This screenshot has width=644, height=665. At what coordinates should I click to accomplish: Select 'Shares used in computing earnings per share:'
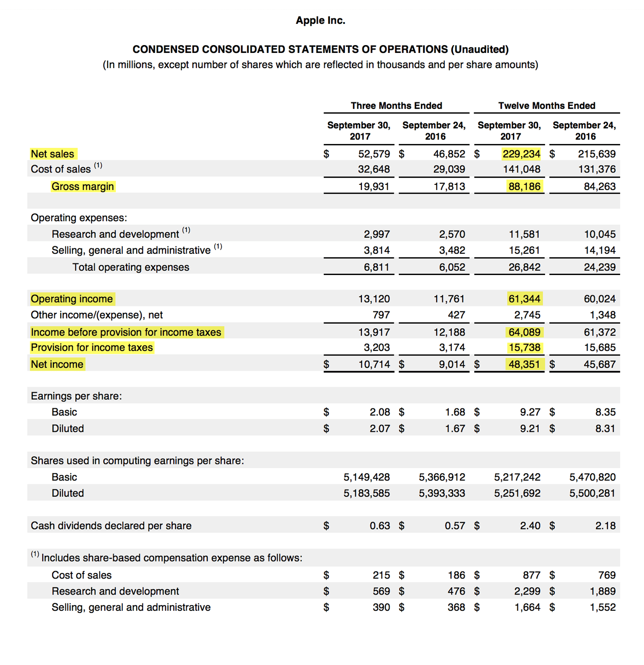point(138,461)
